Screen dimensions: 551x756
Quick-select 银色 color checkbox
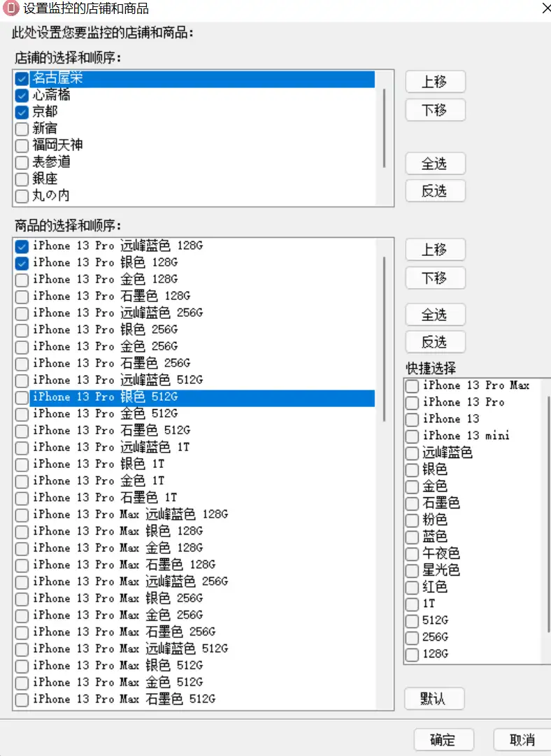(x=412, y=470)
